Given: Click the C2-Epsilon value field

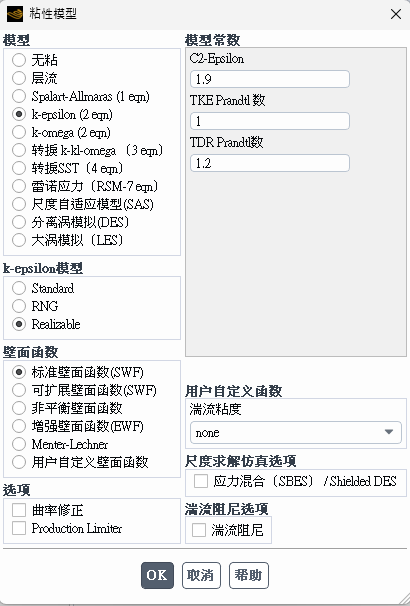Looking at the screenshot, I should click(270, 79).
